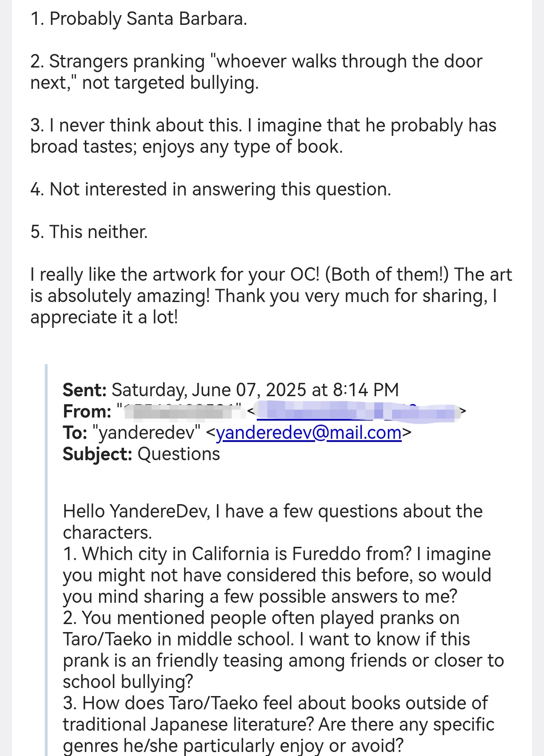
Task: Click the quoted message's left vertical bar
Action: click(46, 560)
